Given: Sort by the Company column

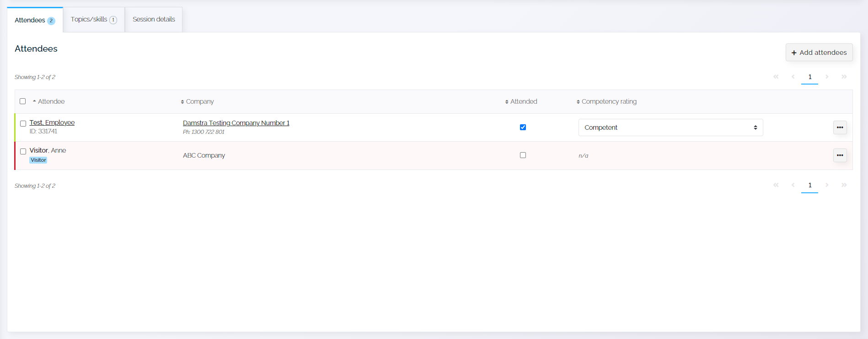Looking at the screenshot, I should tap(199, 101).
